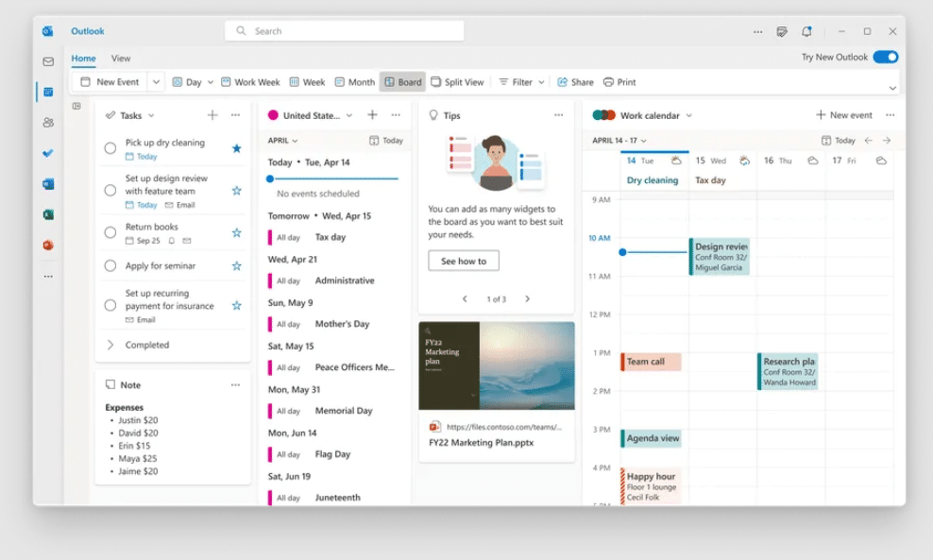This screenshot has height=560, width=933.
Task: Mark Pick up dry cleaning as complete
Action: coord(110,148)
